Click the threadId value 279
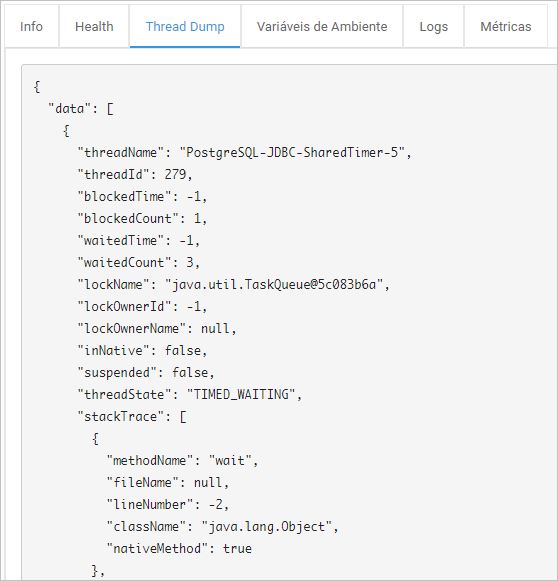This screenshot has height=581, width=558. click(176, 175)
